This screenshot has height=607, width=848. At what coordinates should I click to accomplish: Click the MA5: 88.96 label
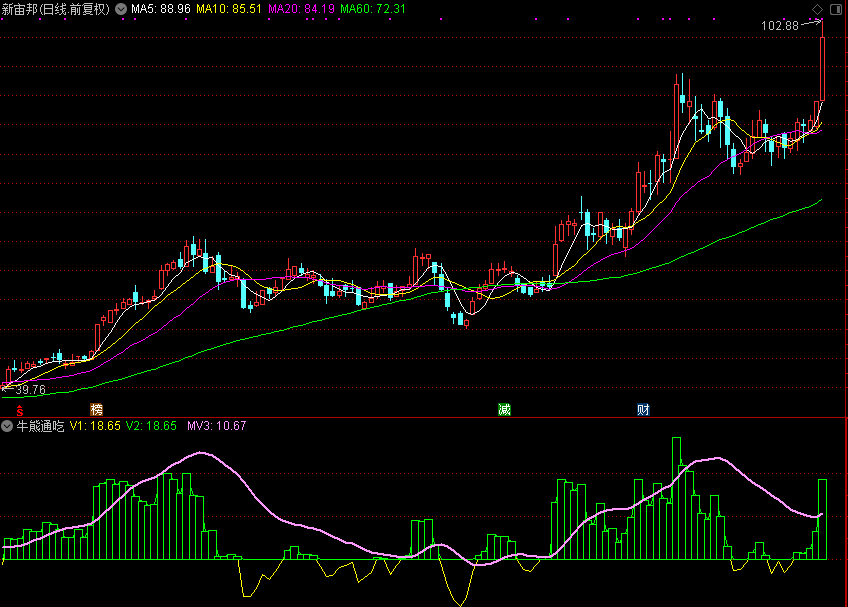pyautogui.click(x=161, y=9)
